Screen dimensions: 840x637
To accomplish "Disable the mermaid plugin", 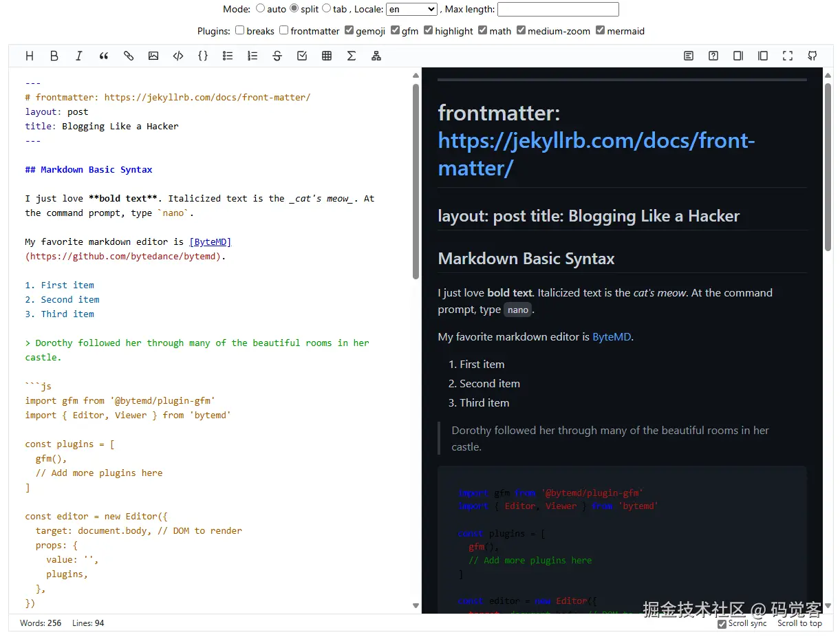I will [600, 30].
